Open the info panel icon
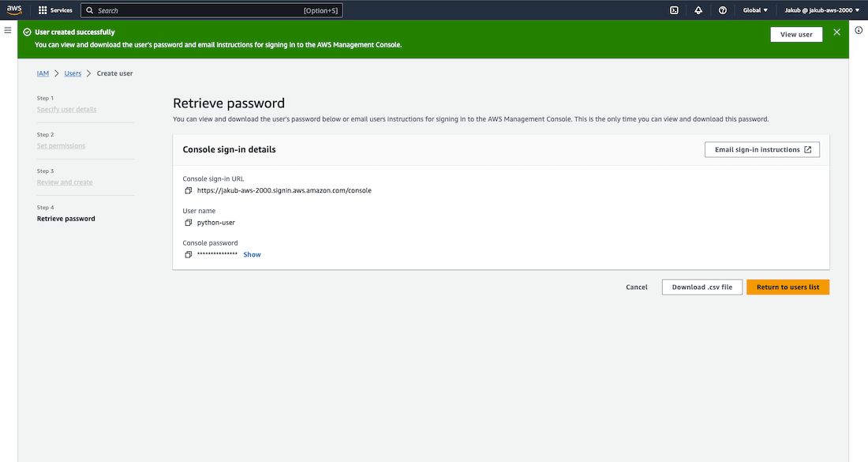868x462 pixels. 859,30
